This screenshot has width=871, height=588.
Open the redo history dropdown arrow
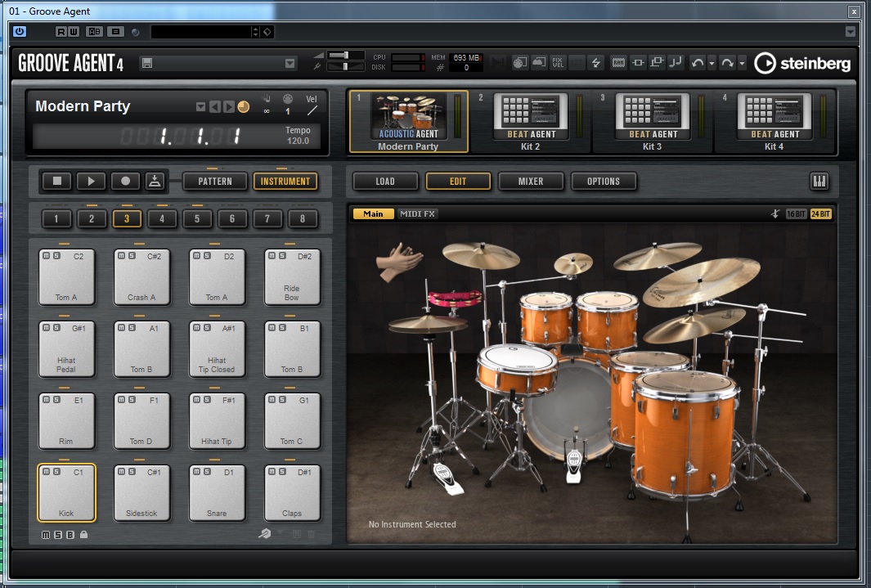click(742, 63)
